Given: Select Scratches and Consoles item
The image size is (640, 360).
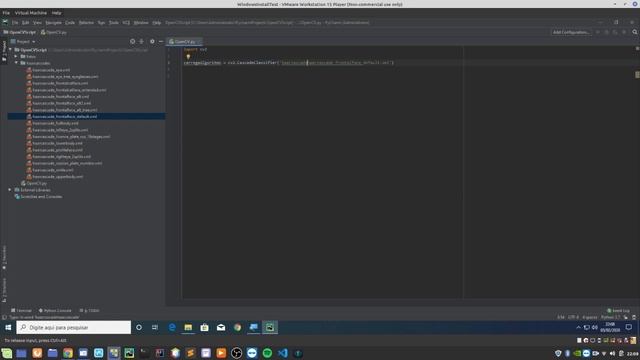Looking at the screenshot, I should point(41,197).
